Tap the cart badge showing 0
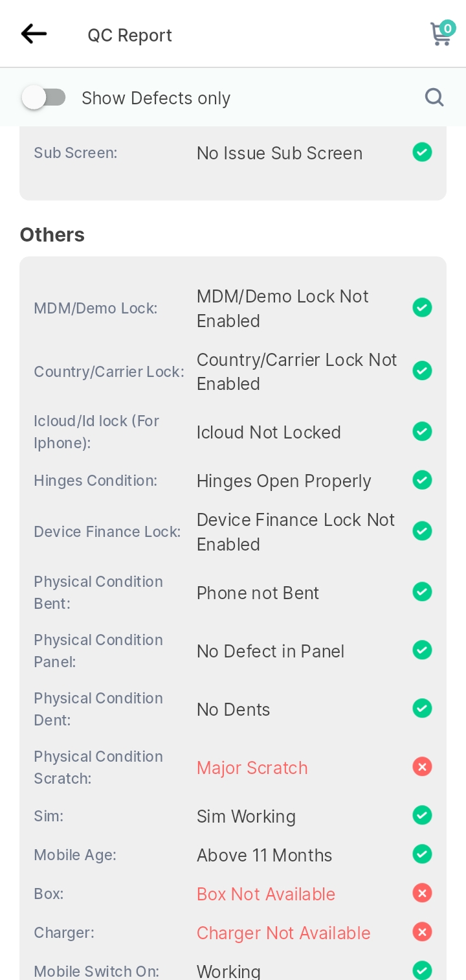Screen dimensions: 466x980 (x=447, y=28)
